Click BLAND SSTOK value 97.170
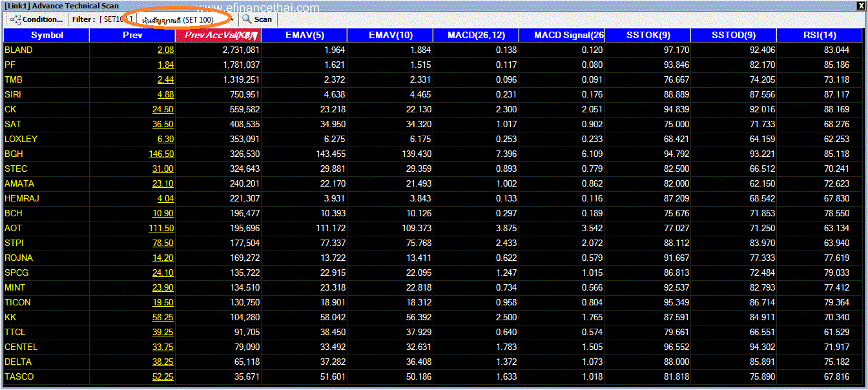Image resolution: width=868 pixels, height=390 pixels. tap(676, 50)
